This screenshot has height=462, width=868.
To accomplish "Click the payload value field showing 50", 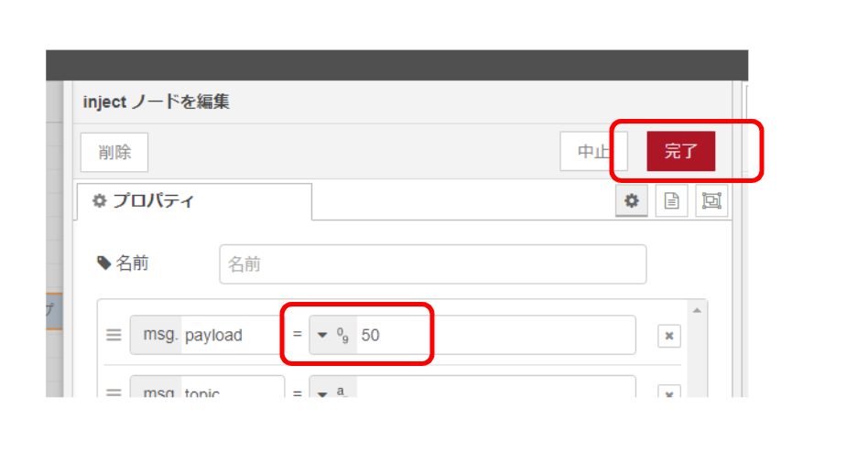I will click(x=495, y=336).
